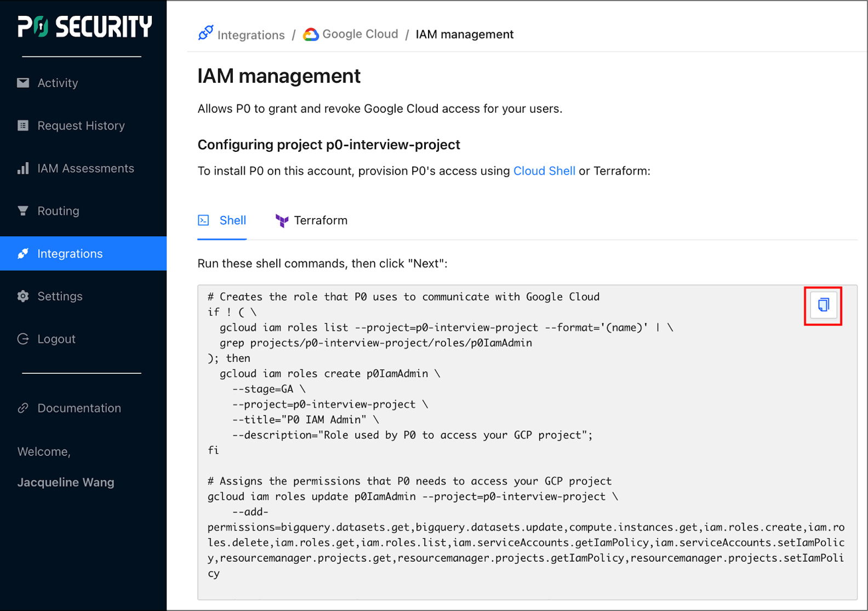Click the Settings gear icon
The height and width of the screenshot is (611, 868).
pyautogui.click(x=23, y=296)
